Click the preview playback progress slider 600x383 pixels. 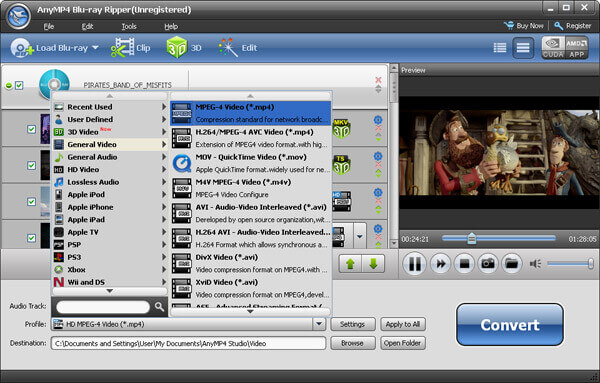(x=499, y=238)
